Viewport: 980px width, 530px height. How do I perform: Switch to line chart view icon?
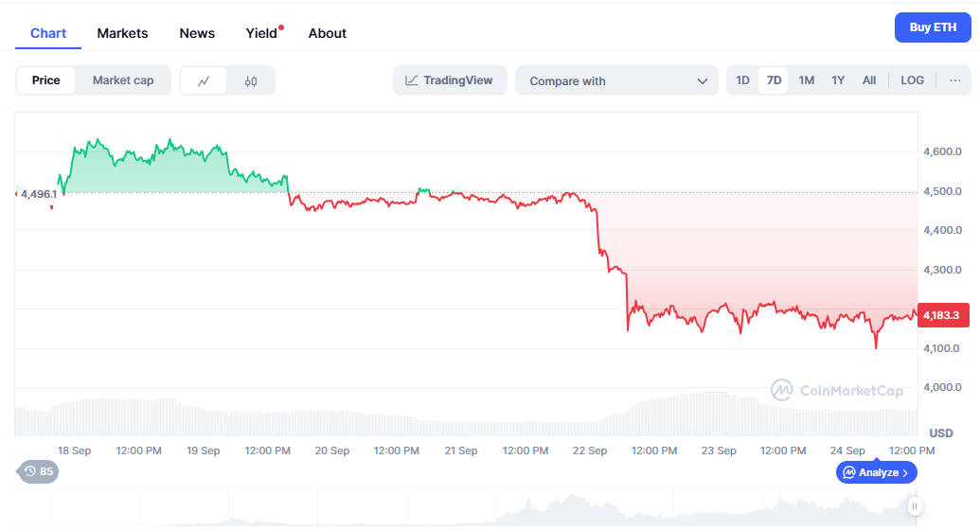coord(204,81)
